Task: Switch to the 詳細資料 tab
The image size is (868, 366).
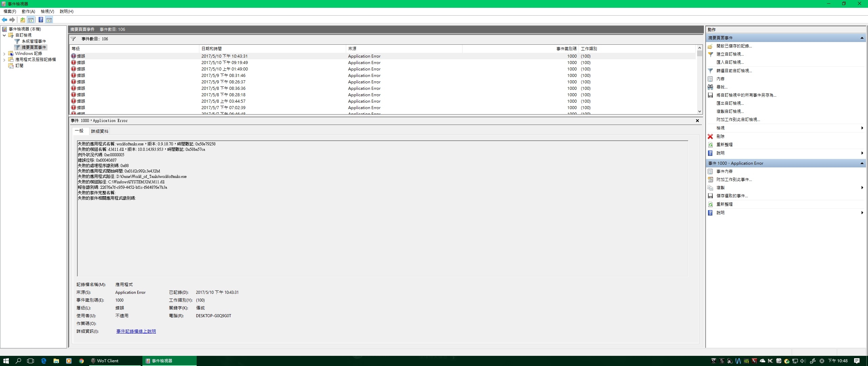Action: click(x=100, y=131)
